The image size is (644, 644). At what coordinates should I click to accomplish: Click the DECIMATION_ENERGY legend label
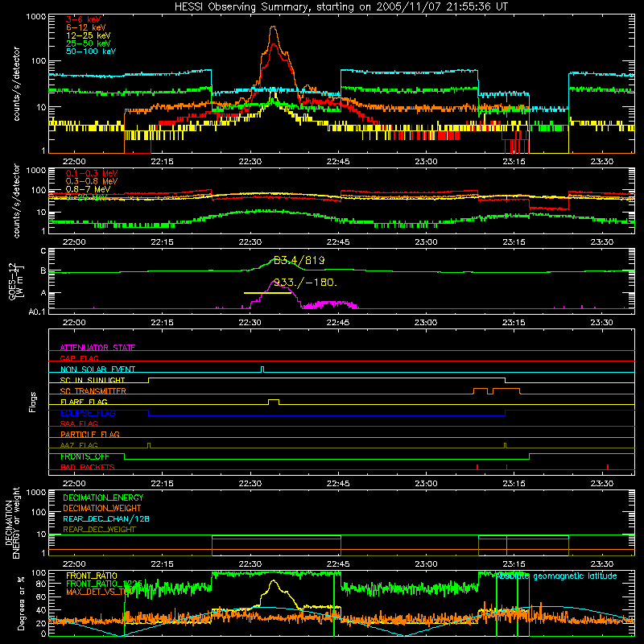[103, 497]
